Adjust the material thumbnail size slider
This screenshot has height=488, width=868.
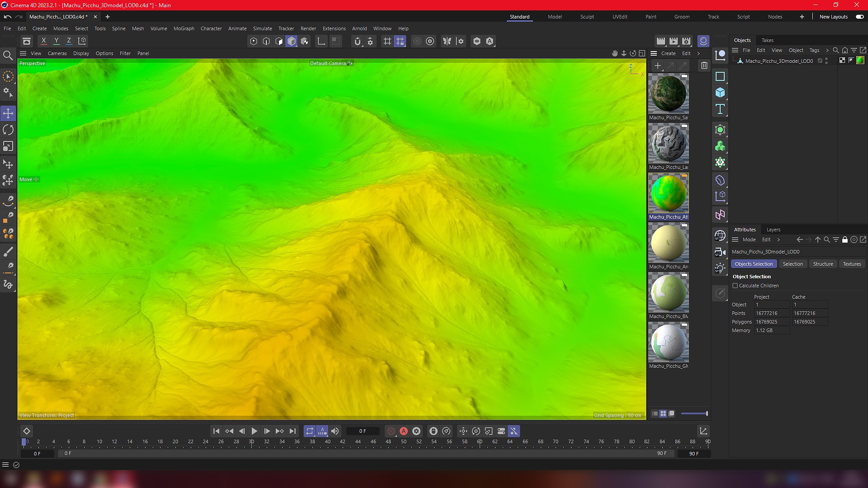click(x=694, y=413)
